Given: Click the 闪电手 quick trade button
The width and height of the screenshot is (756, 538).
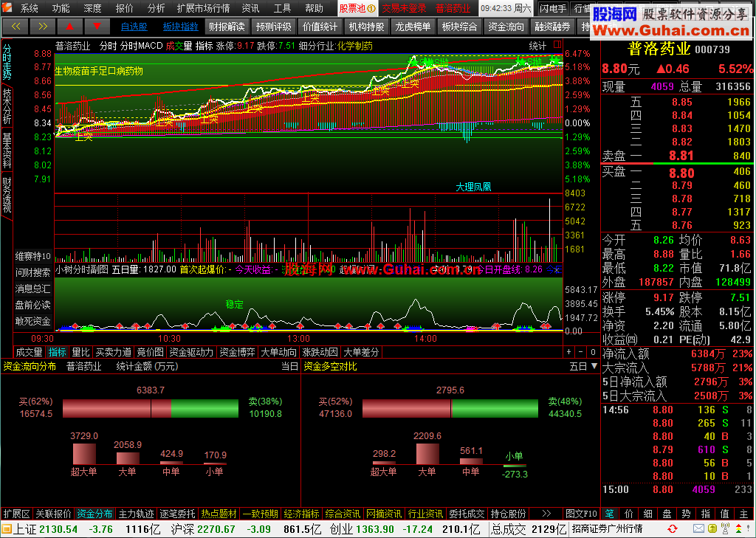Looking at the screenshot, I should point(552,8).
